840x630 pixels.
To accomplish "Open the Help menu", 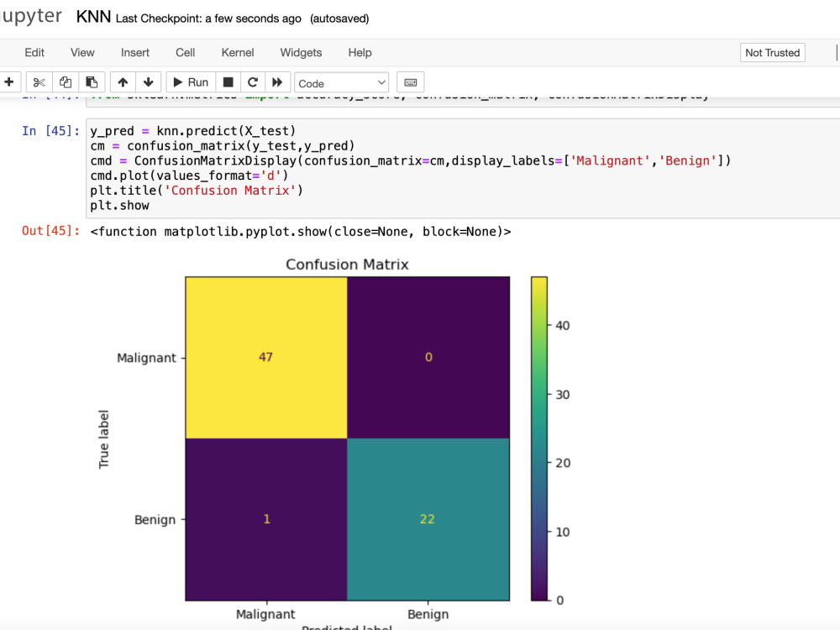I will click(x=360, y=52).
